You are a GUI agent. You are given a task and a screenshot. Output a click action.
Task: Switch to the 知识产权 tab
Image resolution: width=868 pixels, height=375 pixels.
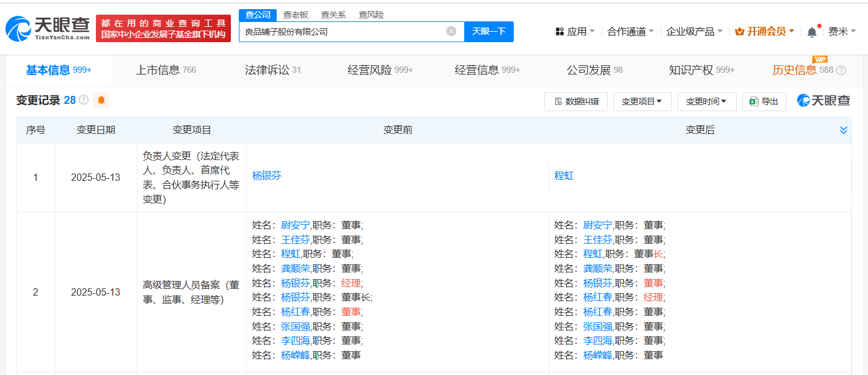701,70
